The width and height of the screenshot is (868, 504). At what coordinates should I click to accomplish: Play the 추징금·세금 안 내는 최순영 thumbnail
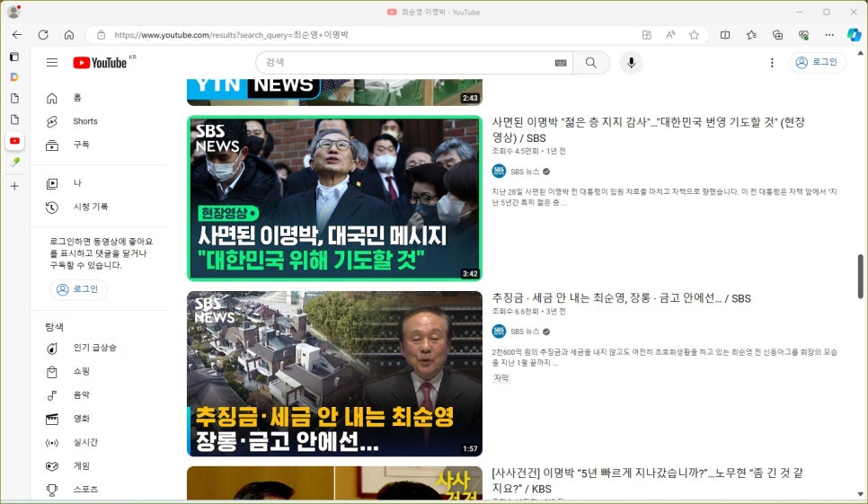point(334,374)
